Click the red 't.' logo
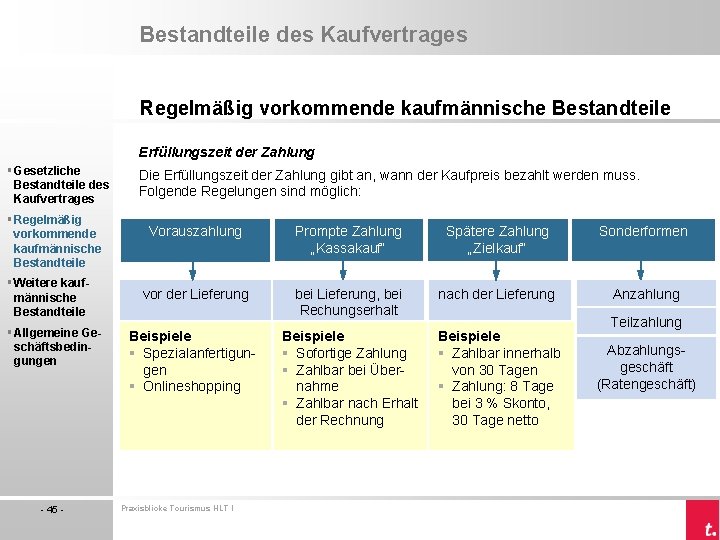Image resolution: width=720 pixels, height=540 pixels. (703, 520)
